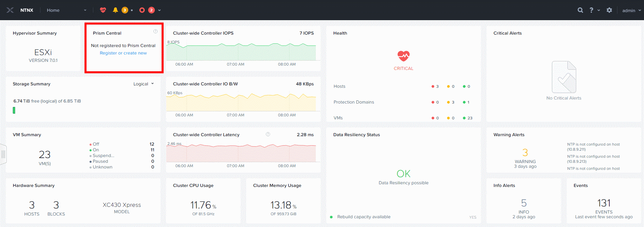Expand the tasks dropdown chevron

click(x=159, y=10)
